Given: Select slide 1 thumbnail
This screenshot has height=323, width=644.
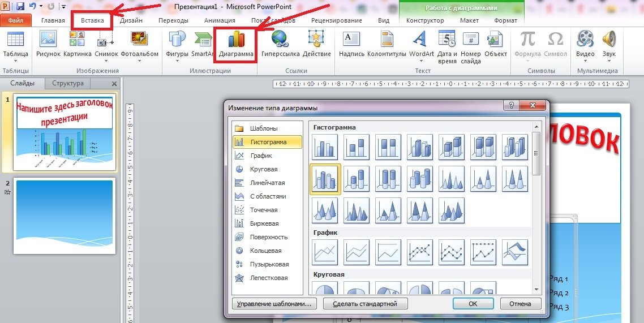Looking at the screenshot, I should [x=65, y=133].
